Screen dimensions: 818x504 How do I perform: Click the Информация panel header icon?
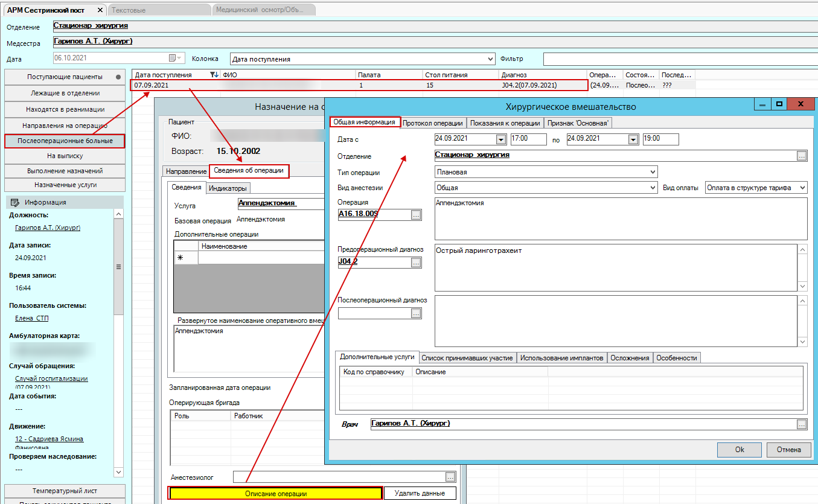click(x=15, y=202)
